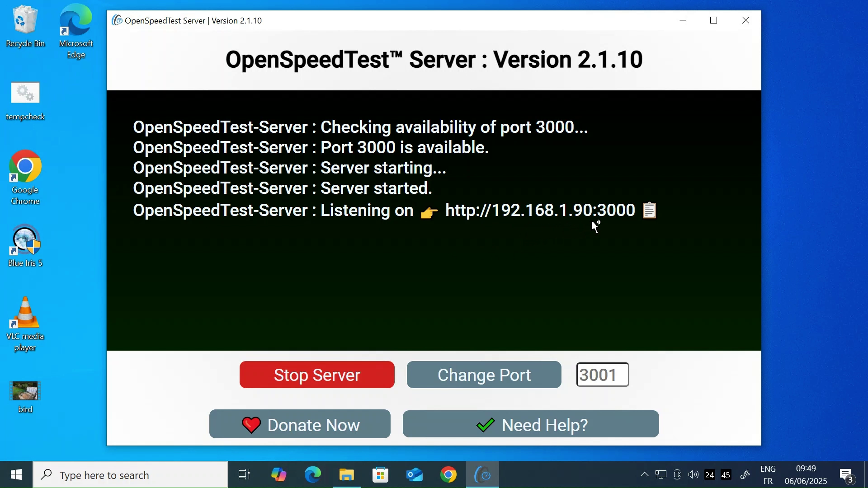Click the temperature tray icon showing 45
Viewport: 868px width, 488px height.
coord(726,475)
